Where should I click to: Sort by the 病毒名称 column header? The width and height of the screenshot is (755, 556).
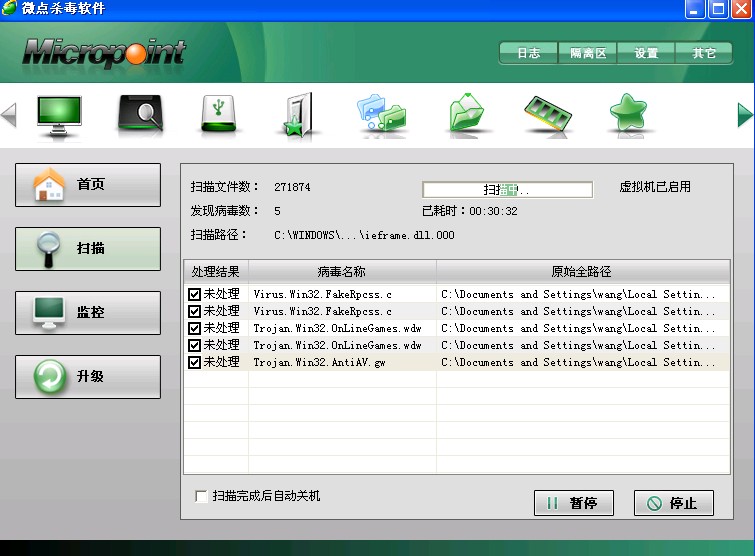(x=341, y=271)
